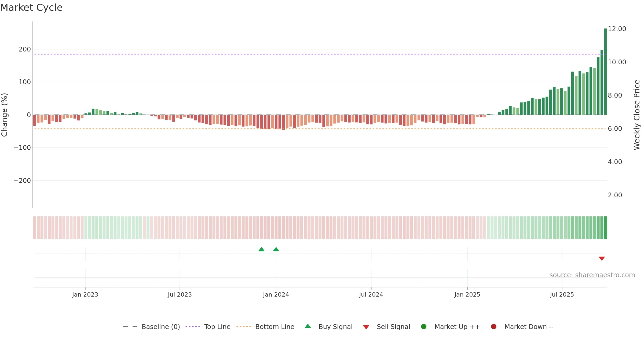Click the tallest green bar at the far right

[605, 72]
